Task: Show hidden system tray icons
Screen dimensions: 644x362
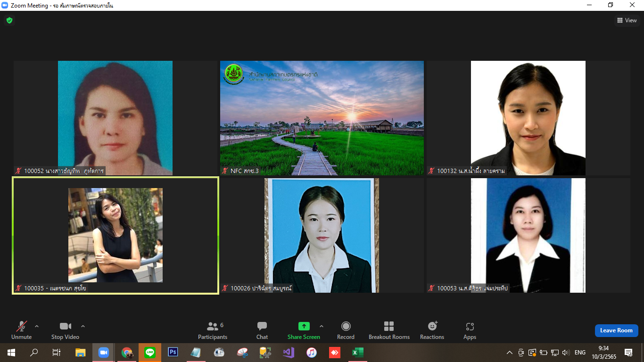Action: [510, 353]
